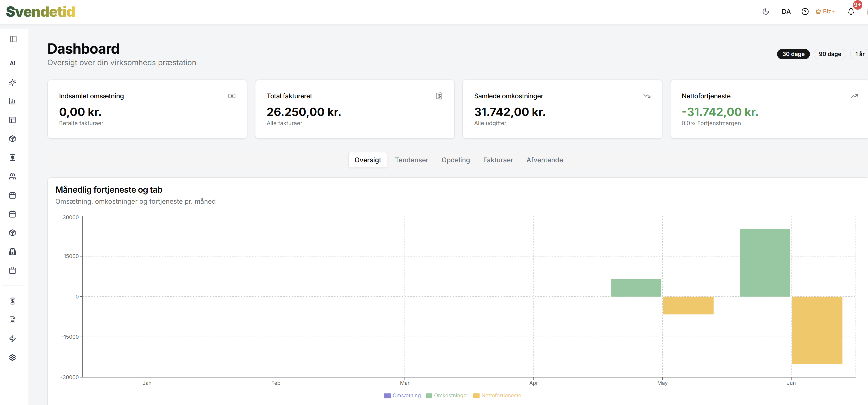Open the help question mark icon
The width and height of the screenshot is (868, 405).
(x=805, y=12)
